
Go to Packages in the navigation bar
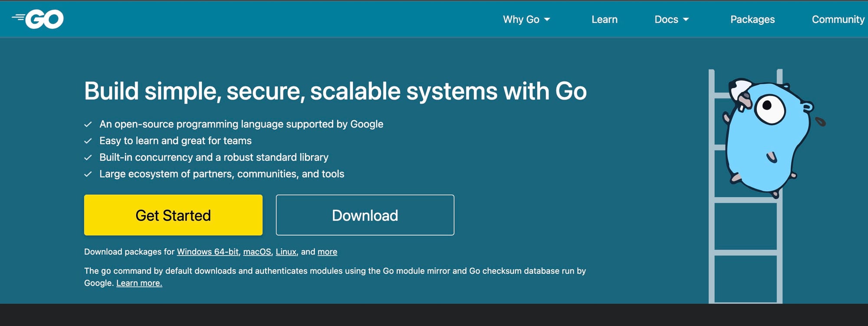(x=752, y=20)
